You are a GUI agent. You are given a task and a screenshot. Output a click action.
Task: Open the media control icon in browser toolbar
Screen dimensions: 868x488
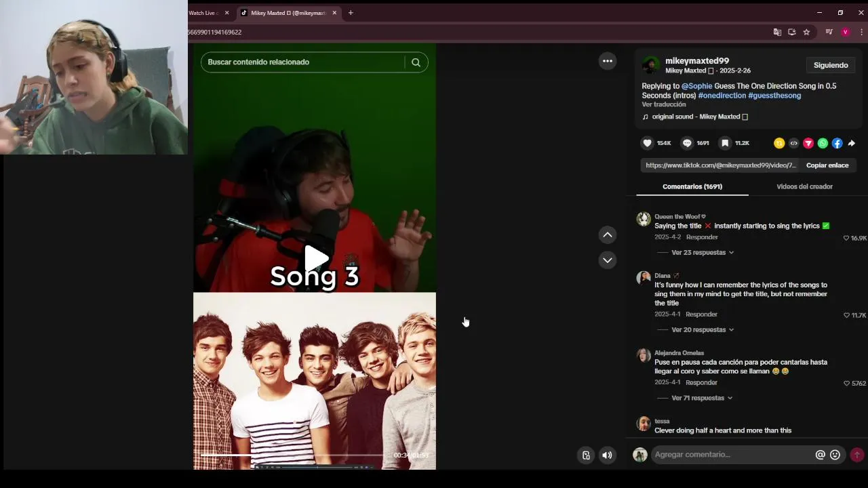pos(829,32)
